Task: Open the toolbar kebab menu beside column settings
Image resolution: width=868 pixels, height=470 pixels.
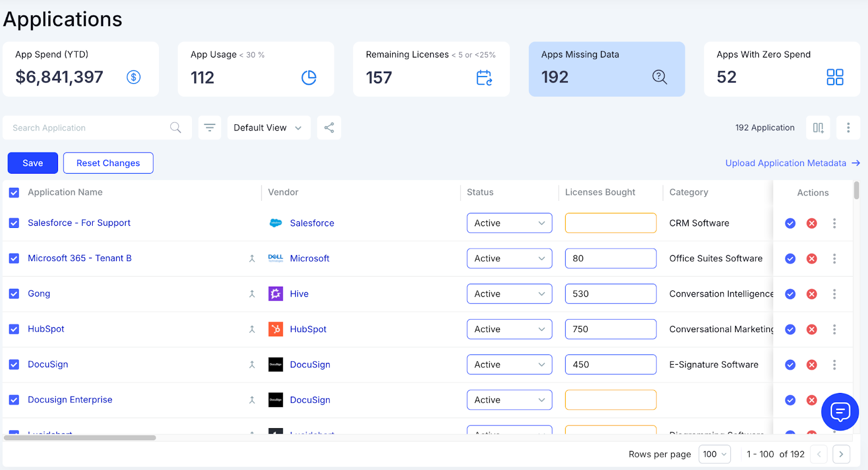Action: tap(848, 128)
